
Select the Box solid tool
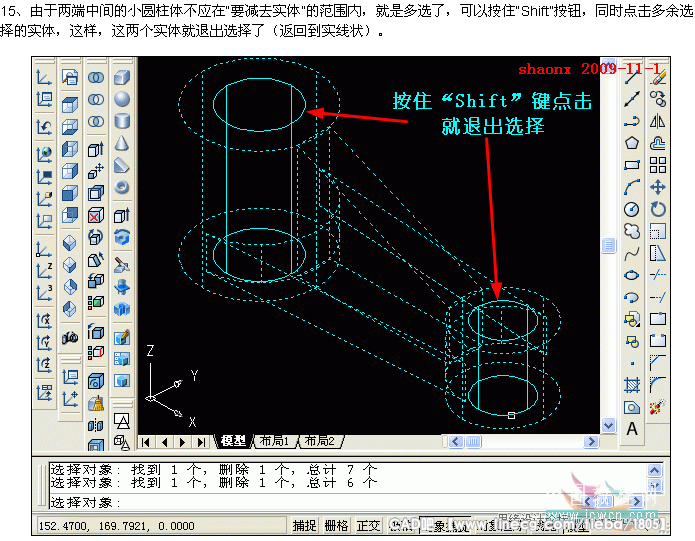coord(122,78)
